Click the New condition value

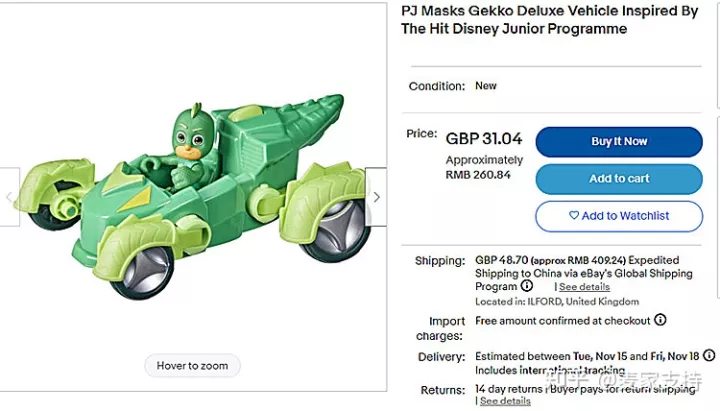(486, 86)
